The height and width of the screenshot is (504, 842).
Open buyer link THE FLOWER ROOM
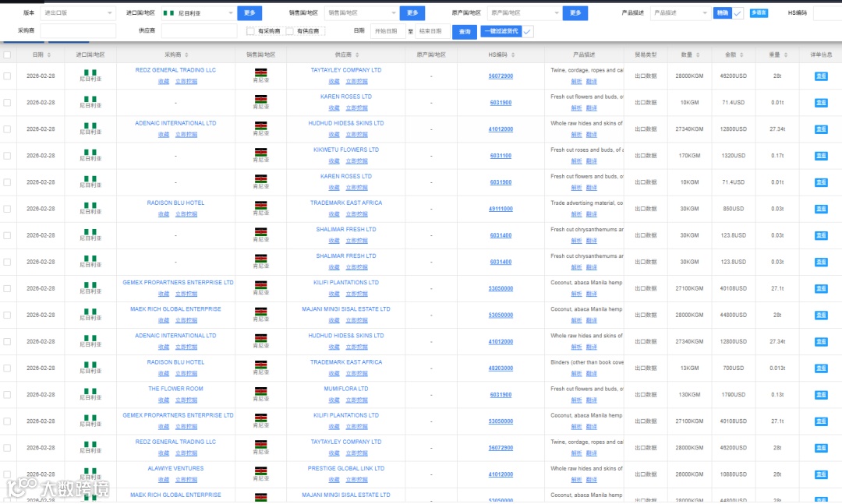coord(175,389)
